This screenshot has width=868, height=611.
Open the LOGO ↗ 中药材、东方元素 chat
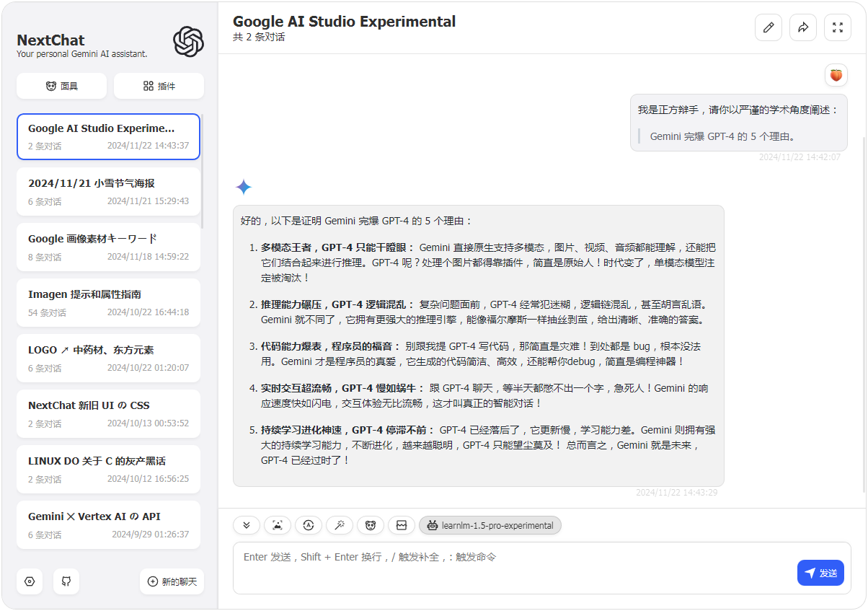[108, 359]
